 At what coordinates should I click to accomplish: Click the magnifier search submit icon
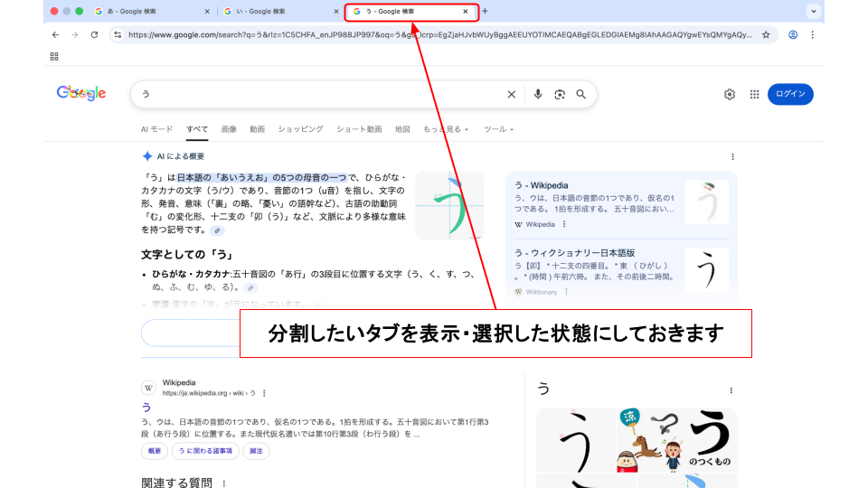581,94
